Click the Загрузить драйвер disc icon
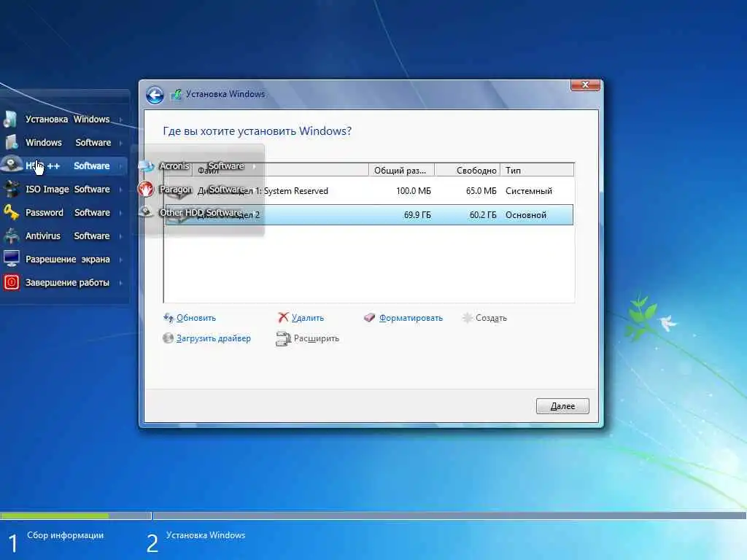The width and height of the screenshot is (747, 560). [168, 338]
